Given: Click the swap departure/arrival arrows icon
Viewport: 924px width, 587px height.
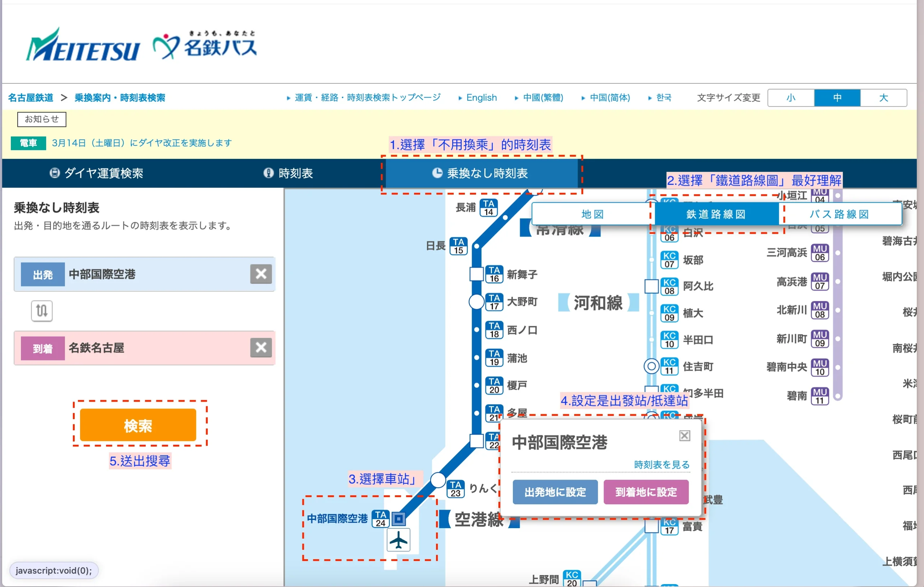Looking at the screenshot, I should click(42, 311).
